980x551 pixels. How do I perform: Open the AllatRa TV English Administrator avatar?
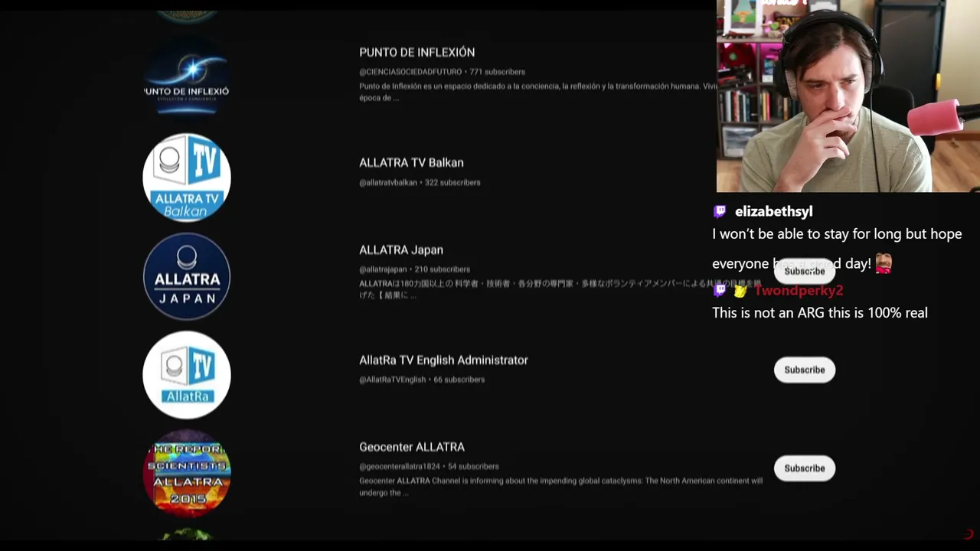coord(187,375)
